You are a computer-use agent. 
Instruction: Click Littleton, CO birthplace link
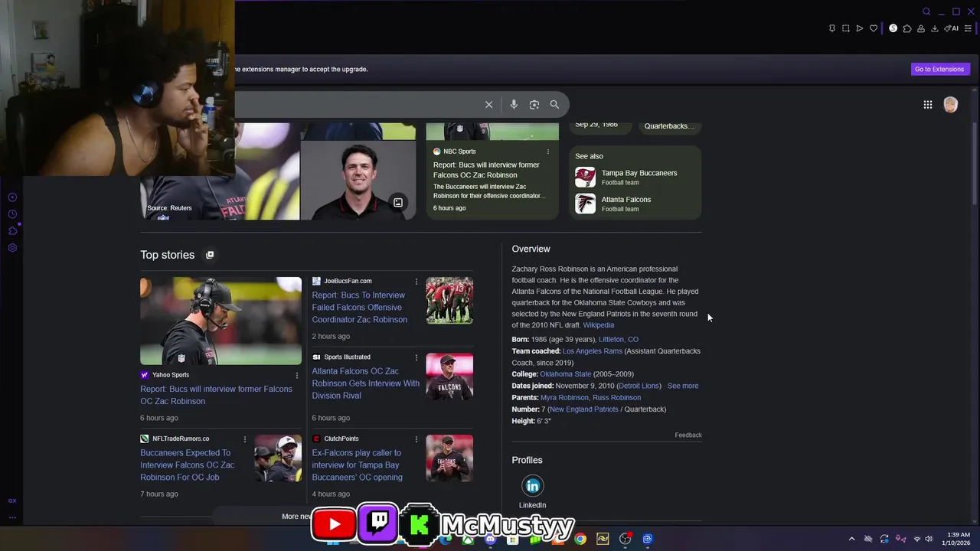[619, 340]
